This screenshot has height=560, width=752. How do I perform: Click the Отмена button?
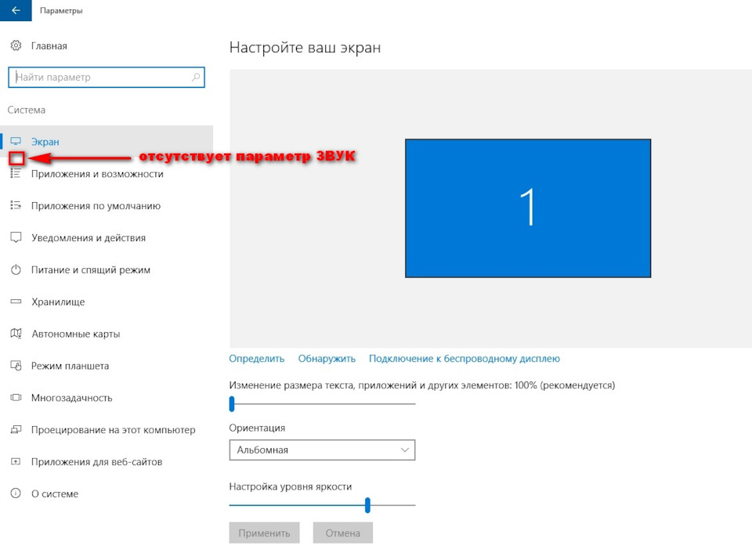tap(343, 533)
